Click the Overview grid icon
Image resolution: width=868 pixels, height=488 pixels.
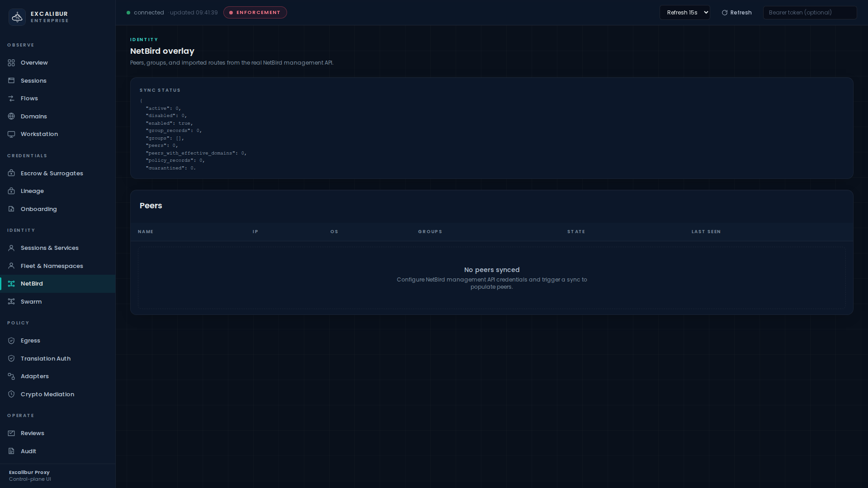click(11, 63)
